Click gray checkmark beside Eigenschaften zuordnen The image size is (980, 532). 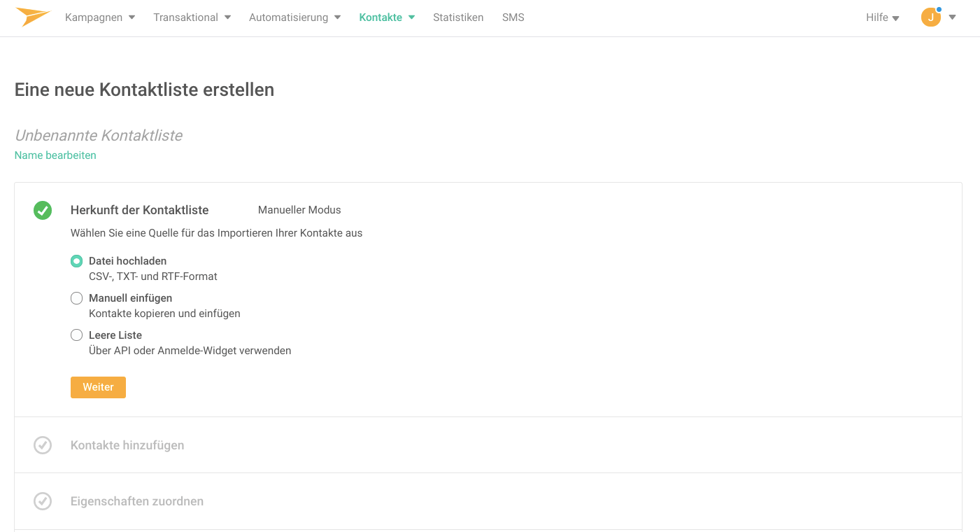point(43,501)
